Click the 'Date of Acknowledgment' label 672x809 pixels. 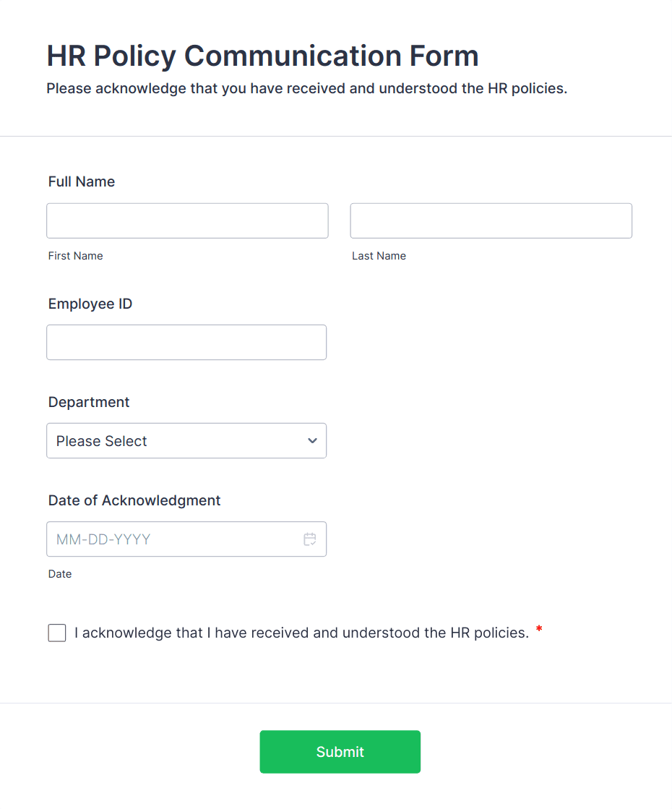point(134,500)
